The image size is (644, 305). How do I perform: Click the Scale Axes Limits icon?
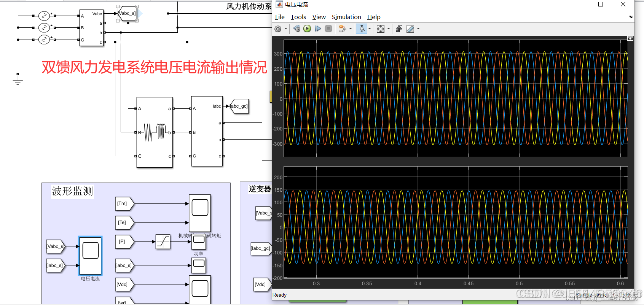coord(381,29)
